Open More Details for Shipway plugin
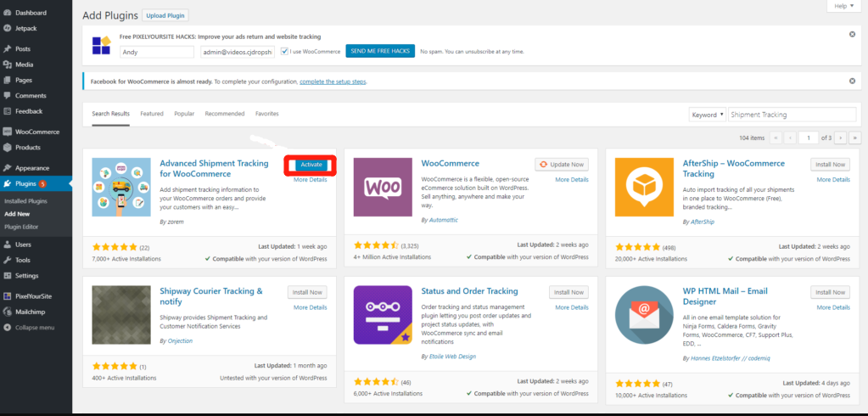The height and width of the screenshot is (416, 868). coord(310,307)
